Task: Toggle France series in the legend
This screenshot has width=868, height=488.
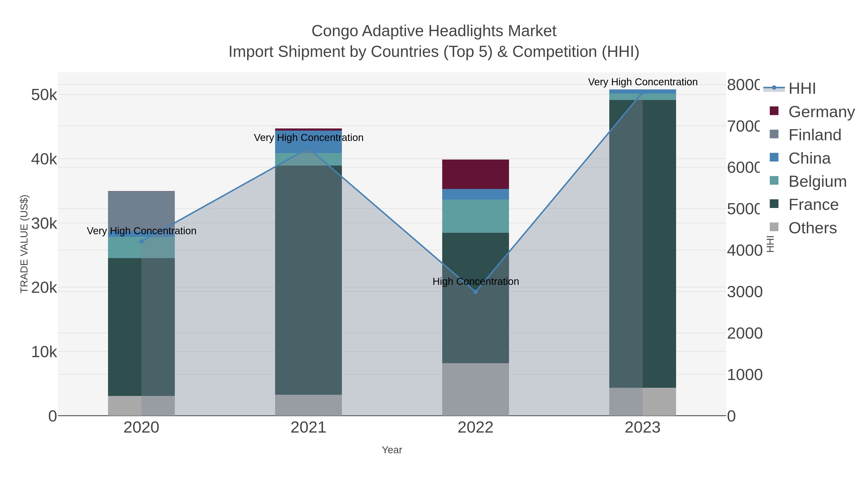Action: click(x=804, y=204)
